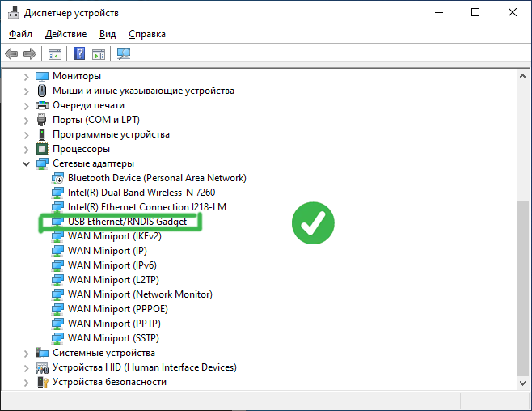532x411 pixels.
Task: Click the Процессоры chip icon
Action: (x=42, y=149)
